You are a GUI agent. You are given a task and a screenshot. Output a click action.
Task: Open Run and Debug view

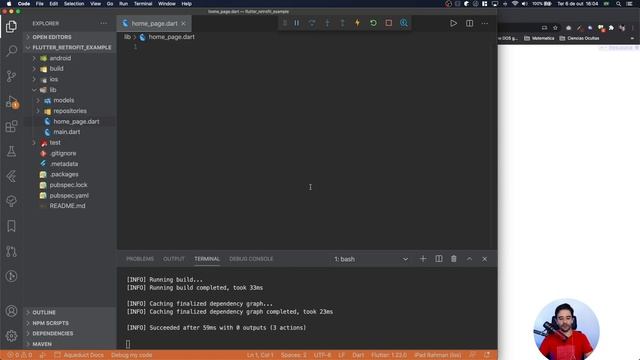tap(11, 102)
